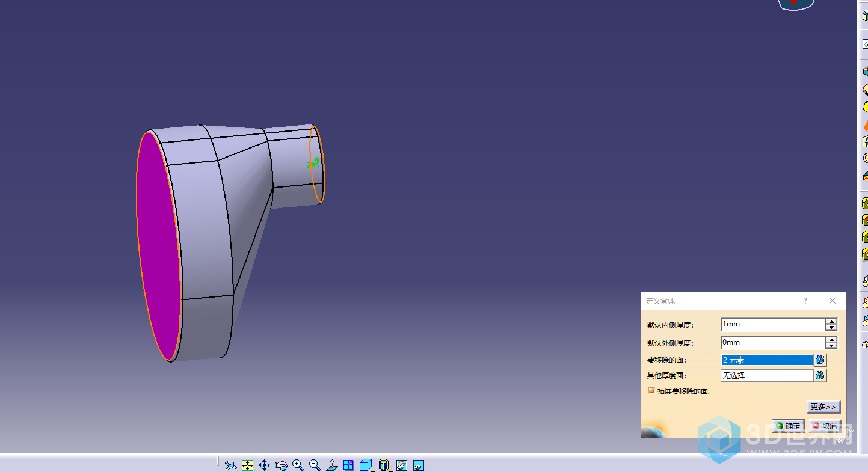Click the default outside thickness field 0mm
Image resolution: width=868 pixels, height=472 pixels.
[773, 342]
